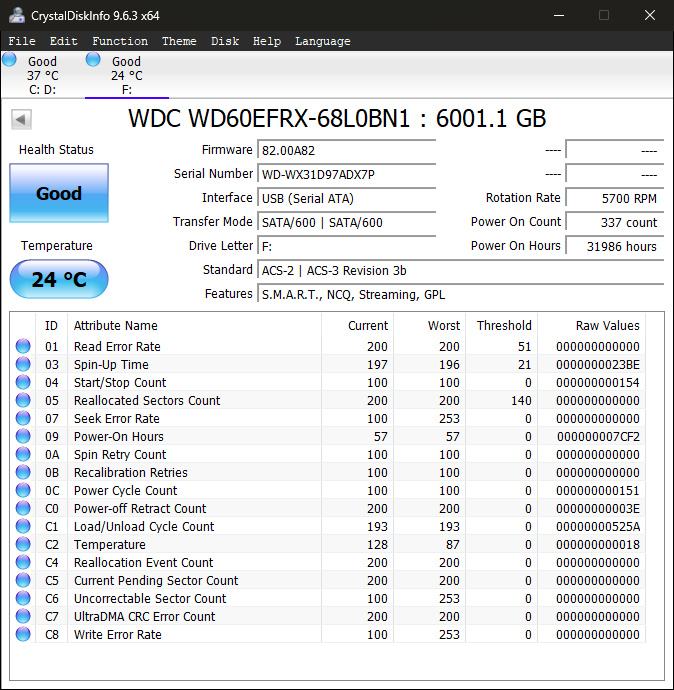Open the Disk menu
The height and width of the screenshot is (690, 674).
coord(225,41)
